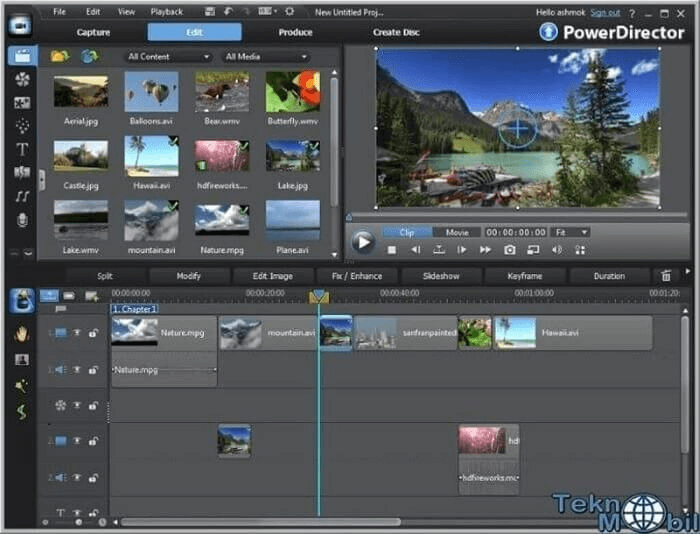This screenshot has height=534, width=700.
Task: Toggle visibility eye on video track 1
Action: [x=76, y=332]
